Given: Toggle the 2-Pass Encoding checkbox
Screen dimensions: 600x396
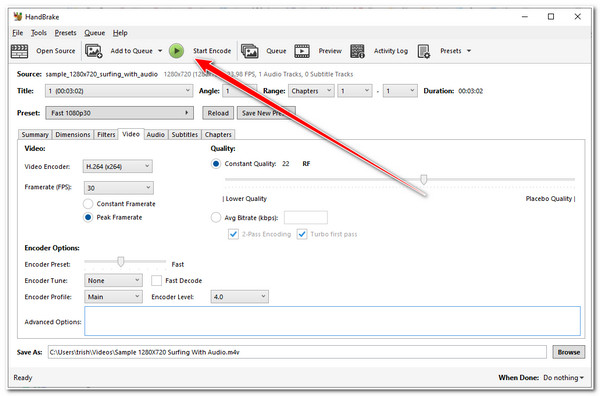Looking at the screenshot, I should point(233,234).
